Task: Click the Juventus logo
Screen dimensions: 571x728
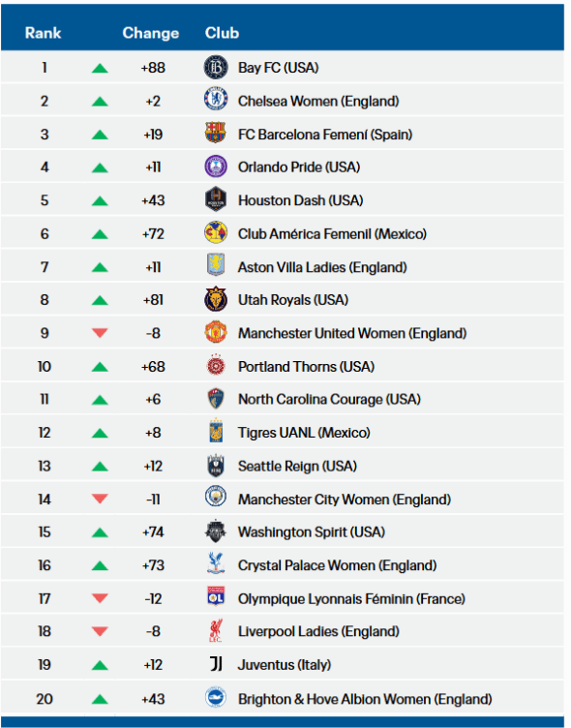Action: pyautogui.click(x=217, y=664)
